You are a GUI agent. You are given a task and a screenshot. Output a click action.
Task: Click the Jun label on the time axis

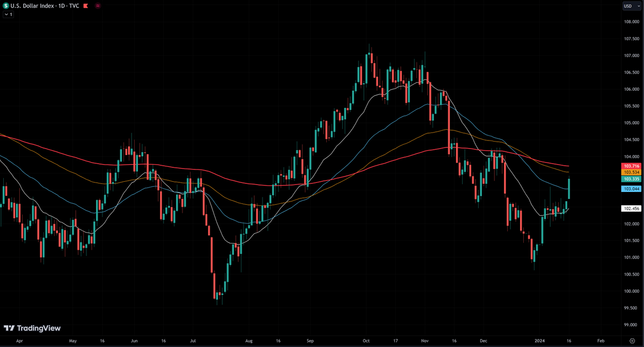pos(134,341)
